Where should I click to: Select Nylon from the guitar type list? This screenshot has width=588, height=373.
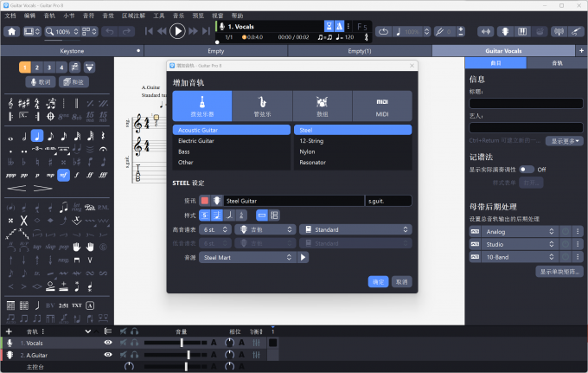click(x=353, y=151)
